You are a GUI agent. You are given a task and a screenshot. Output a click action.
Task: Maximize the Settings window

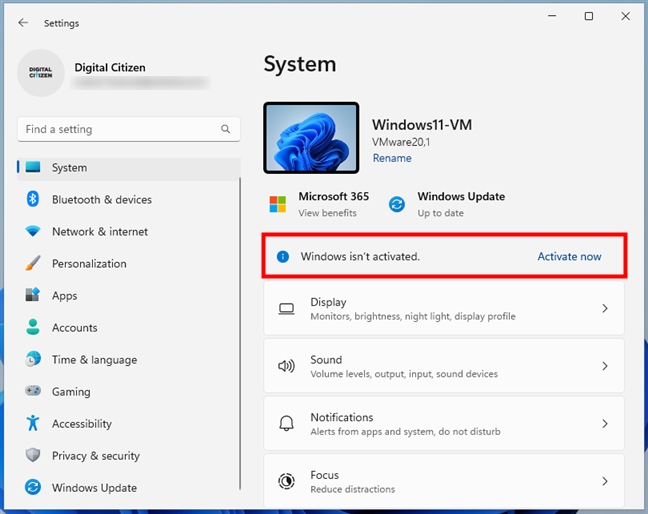pyautogui.click(x=588, y=16)
